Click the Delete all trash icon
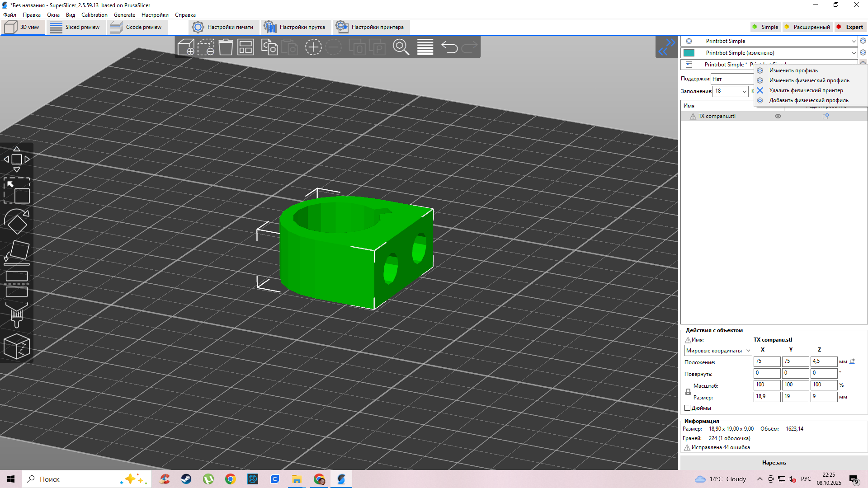 click(226, 47)
